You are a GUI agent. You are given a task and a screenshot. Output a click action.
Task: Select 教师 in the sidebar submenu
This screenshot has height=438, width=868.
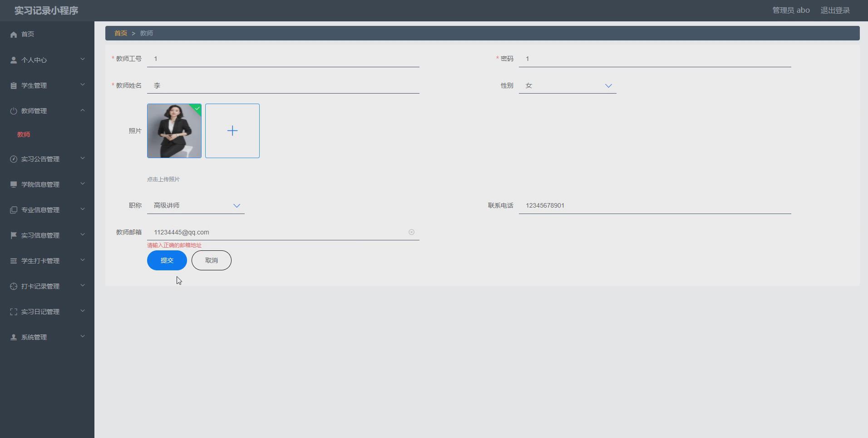tap(24, 134)
